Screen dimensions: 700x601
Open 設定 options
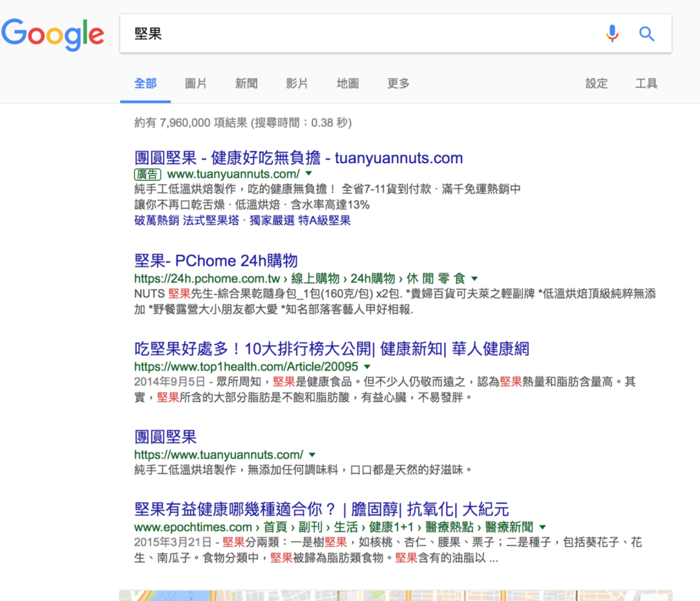coord(596,84)
